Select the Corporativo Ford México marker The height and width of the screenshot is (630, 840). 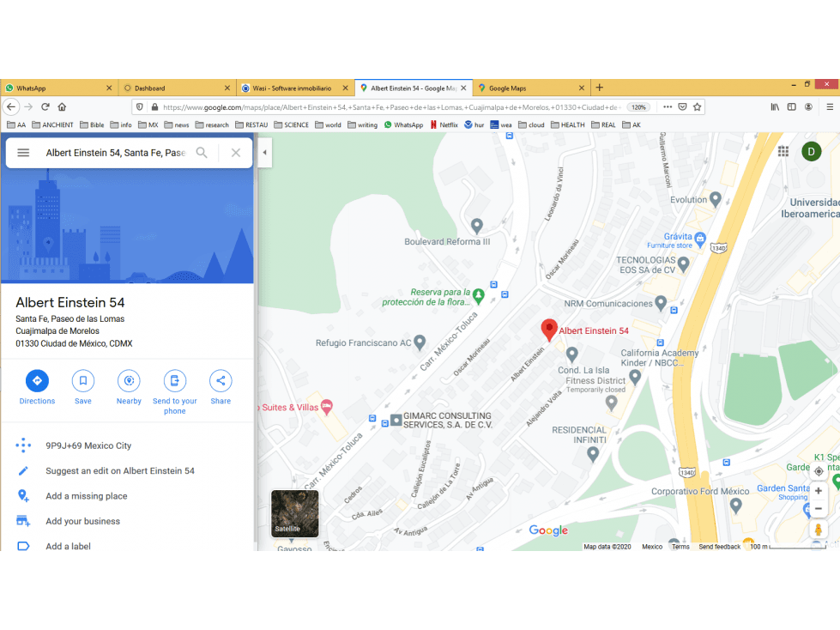click(x=736, y=506)
